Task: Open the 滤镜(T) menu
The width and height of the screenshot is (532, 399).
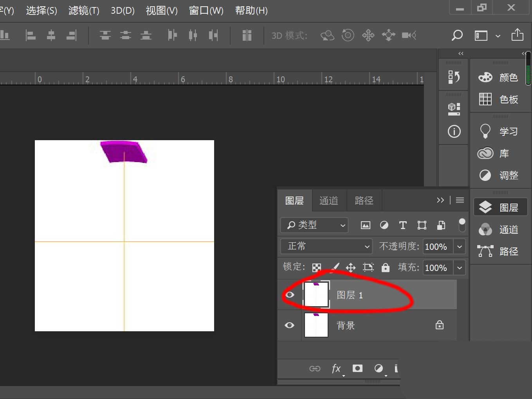Action: [84, 10]
